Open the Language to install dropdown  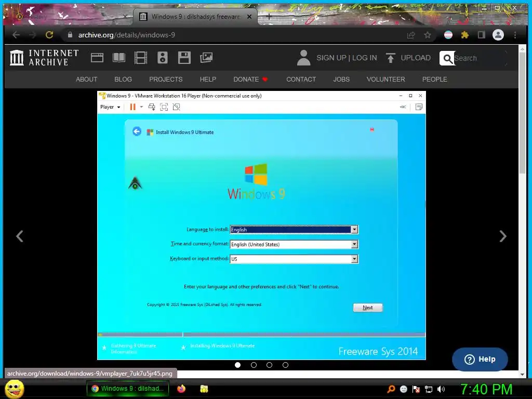294,230
